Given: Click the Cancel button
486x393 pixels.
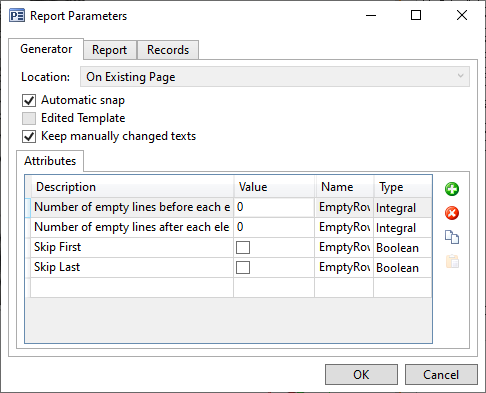Looking at the screenshot, I should coord(441,374).
